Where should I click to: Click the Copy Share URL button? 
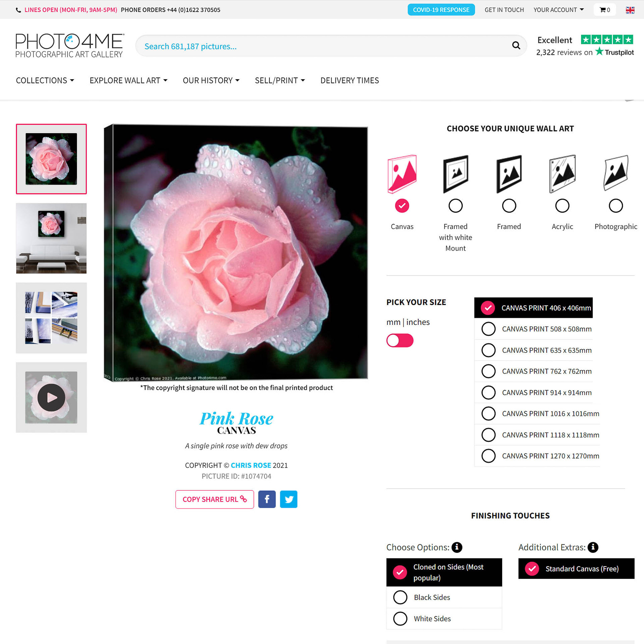pos(215,499)
